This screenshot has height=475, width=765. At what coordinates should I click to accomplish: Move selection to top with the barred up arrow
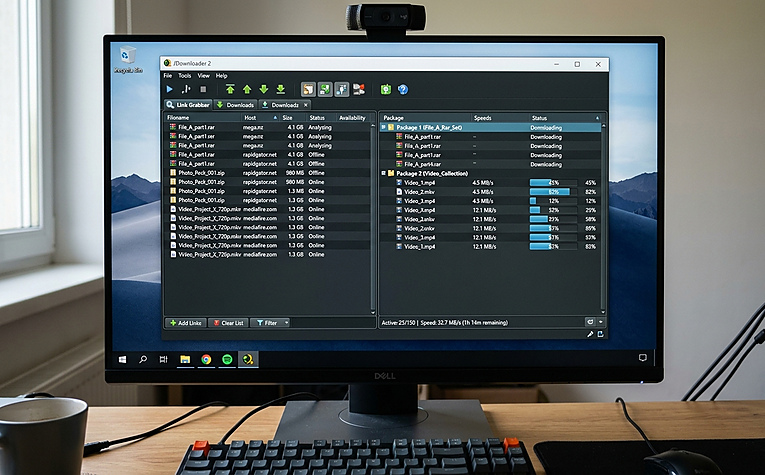(230, 89)
